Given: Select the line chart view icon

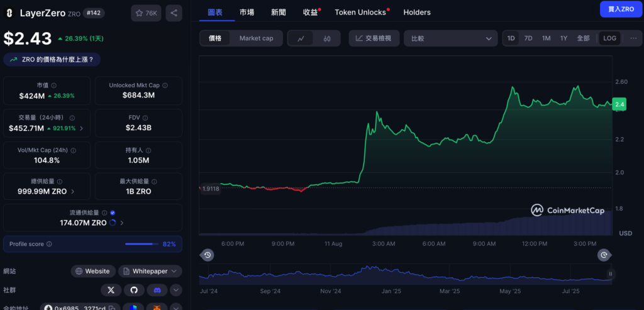Looking at the screenshot, I should 301,38.
